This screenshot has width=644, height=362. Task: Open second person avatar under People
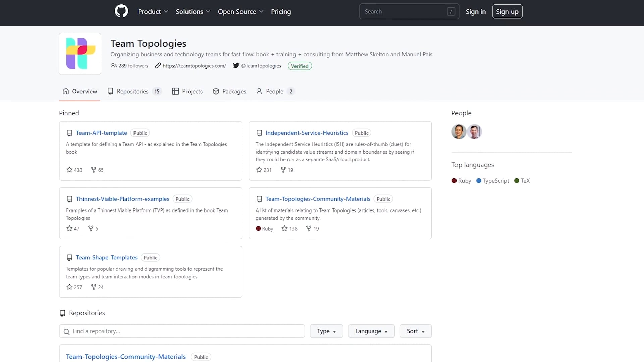point(474,132)
